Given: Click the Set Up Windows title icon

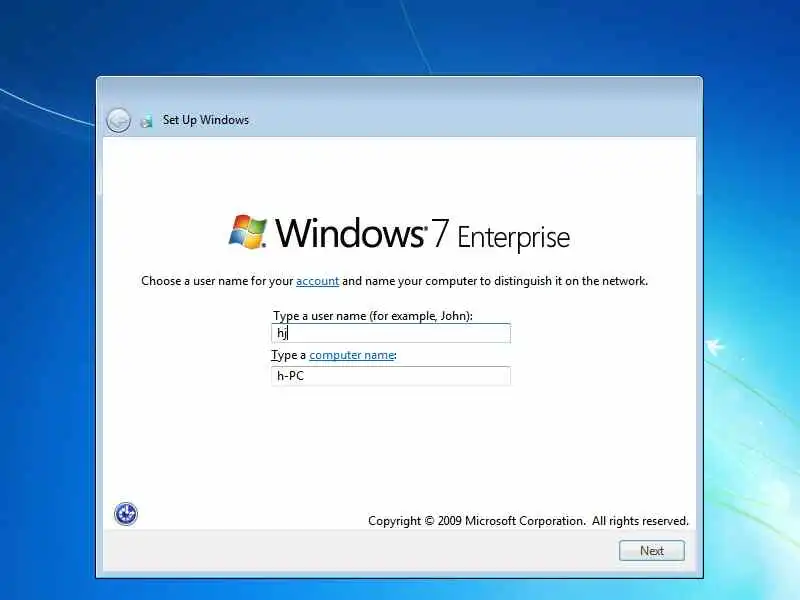Looking at the screenshot, I should coord(146,121).
